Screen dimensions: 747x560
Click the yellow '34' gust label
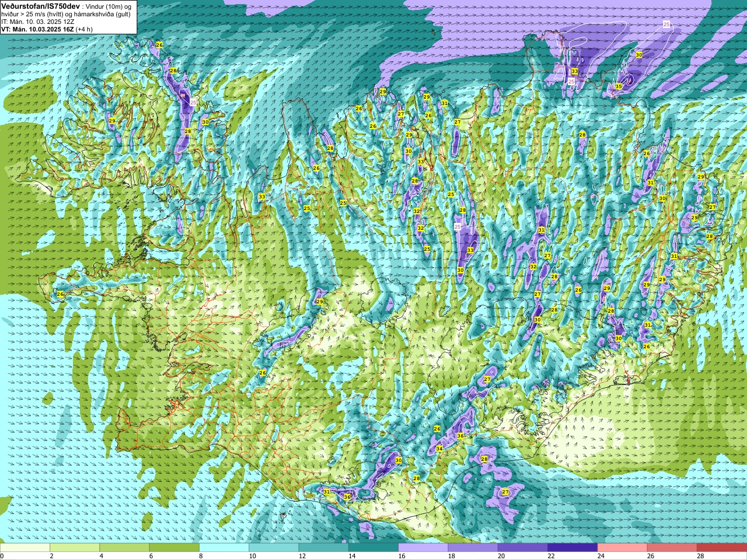(x=439, y=448)
